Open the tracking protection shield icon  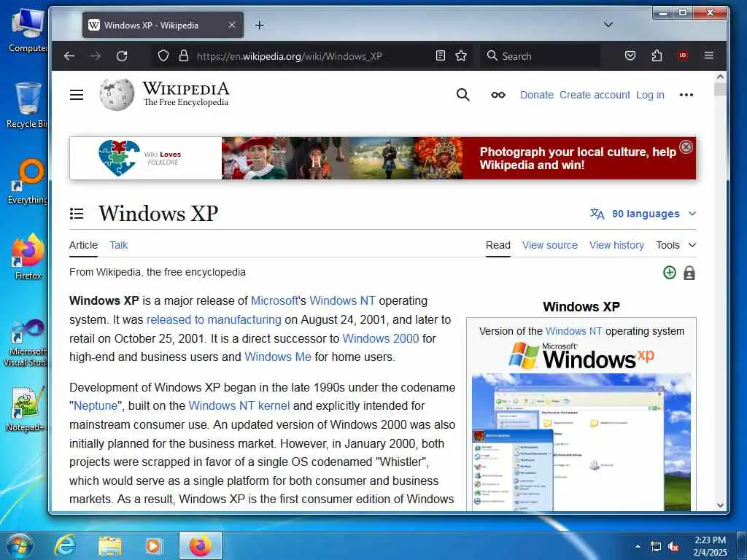click(x=163, y=55)
